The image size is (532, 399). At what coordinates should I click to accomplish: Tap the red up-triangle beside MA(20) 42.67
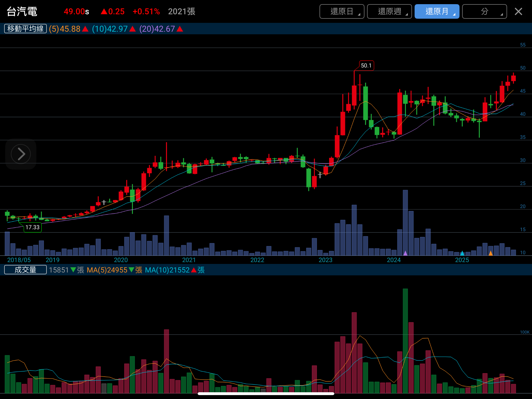(x=180, y=29)
